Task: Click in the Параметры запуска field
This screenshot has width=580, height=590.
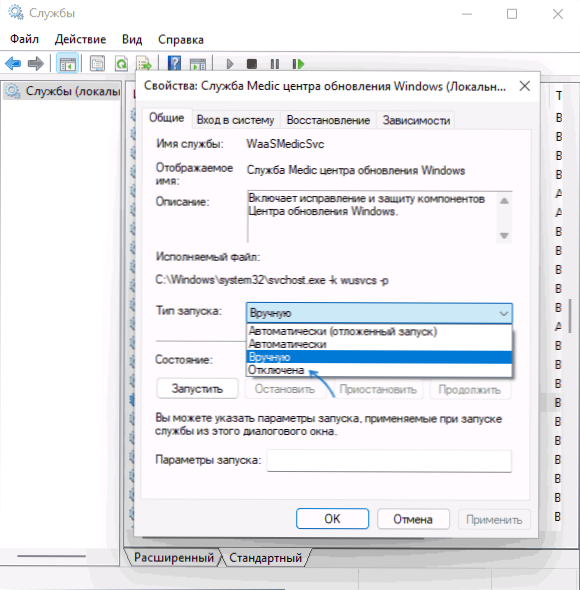Action: click(389, 461)
